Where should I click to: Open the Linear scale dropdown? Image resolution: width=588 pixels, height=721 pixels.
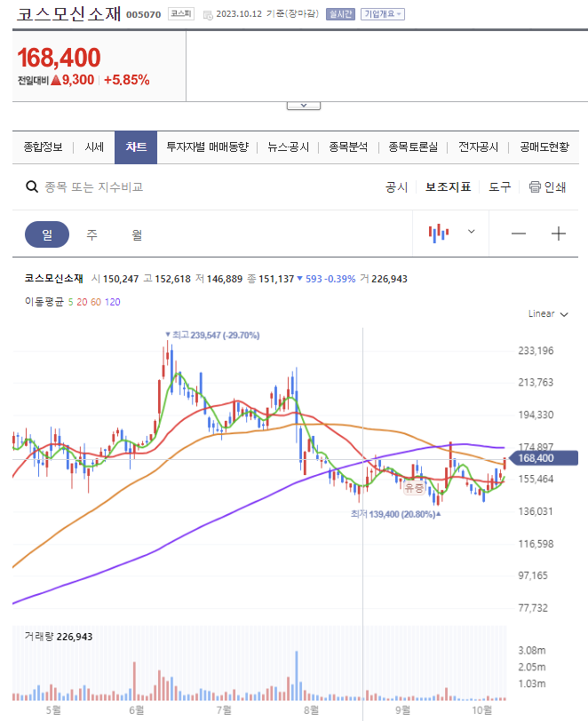[548, 314]
